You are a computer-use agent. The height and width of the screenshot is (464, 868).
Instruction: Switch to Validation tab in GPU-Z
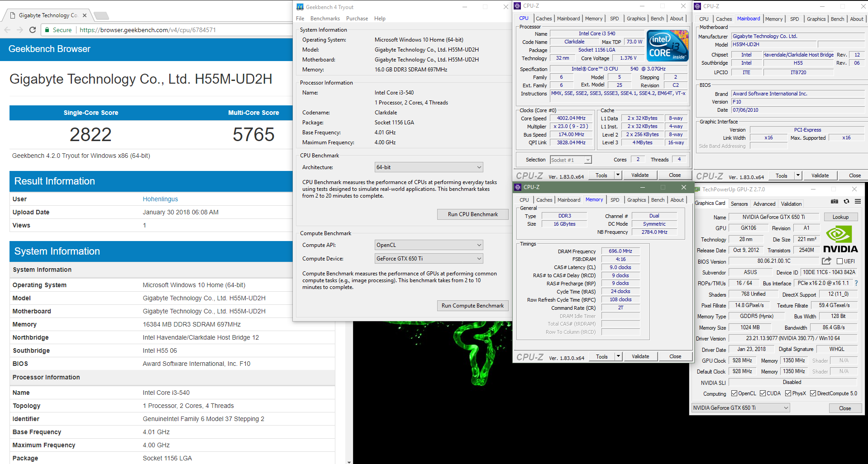pyautogui.click(x=791, y=204)
